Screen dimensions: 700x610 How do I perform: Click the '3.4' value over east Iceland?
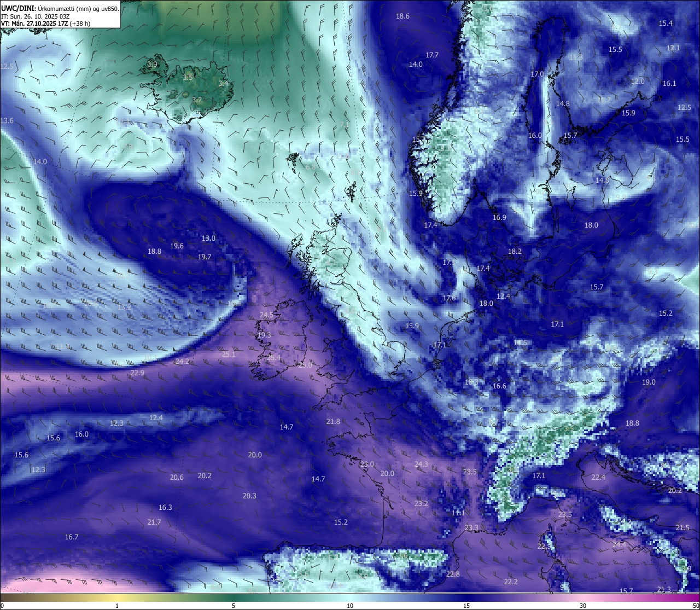tap(223, 84)
